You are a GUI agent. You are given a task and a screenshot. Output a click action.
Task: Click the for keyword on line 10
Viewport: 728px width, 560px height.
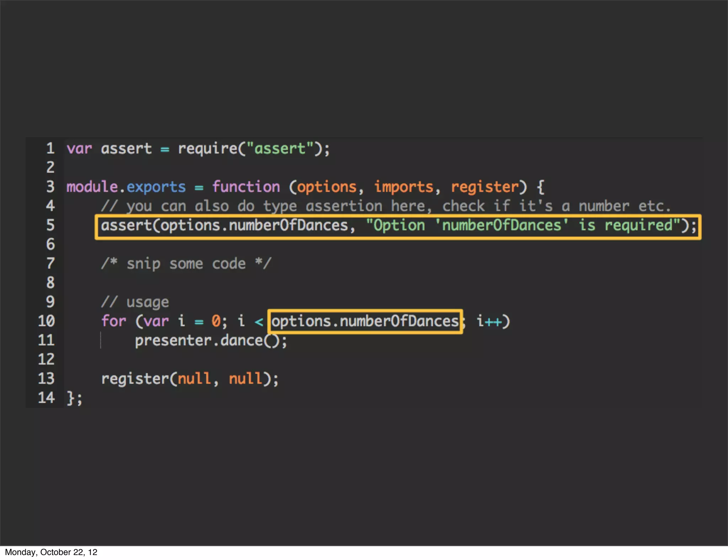(114, 321)
